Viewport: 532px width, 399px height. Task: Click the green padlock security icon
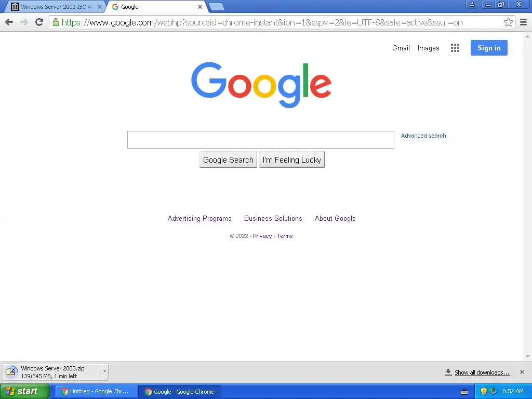tap(56, 22)
